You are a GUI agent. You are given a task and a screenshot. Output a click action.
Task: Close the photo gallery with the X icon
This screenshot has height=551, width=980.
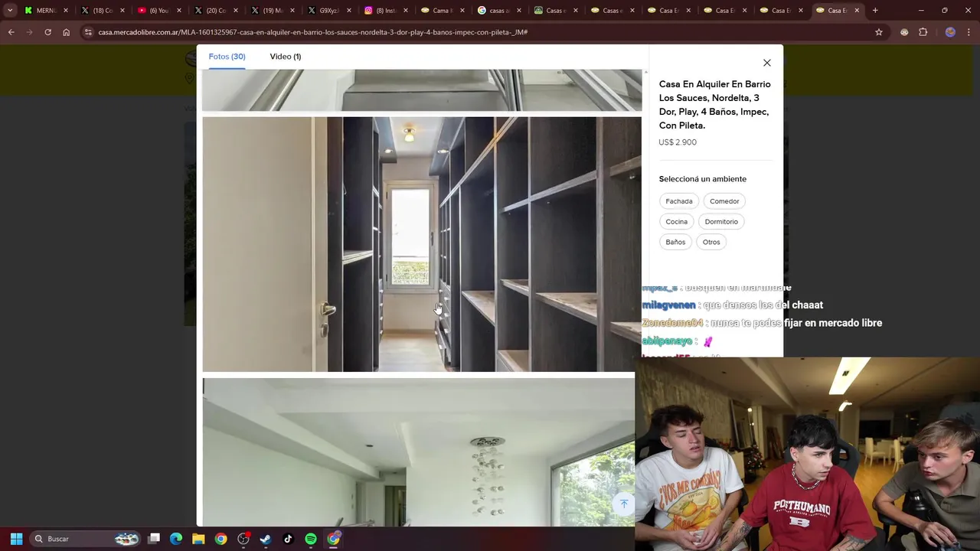coord(766,63)
